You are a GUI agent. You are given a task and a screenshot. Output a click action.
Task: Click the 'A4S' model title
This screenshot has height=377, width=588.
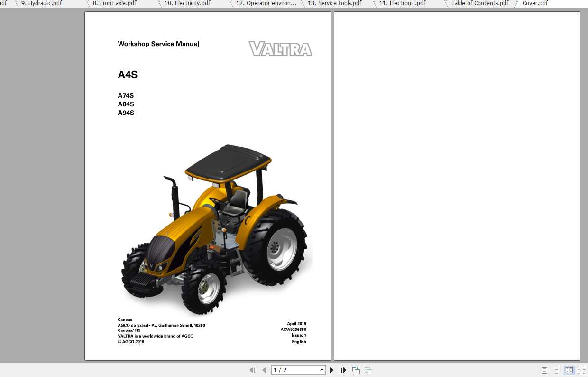pos(128,75)
